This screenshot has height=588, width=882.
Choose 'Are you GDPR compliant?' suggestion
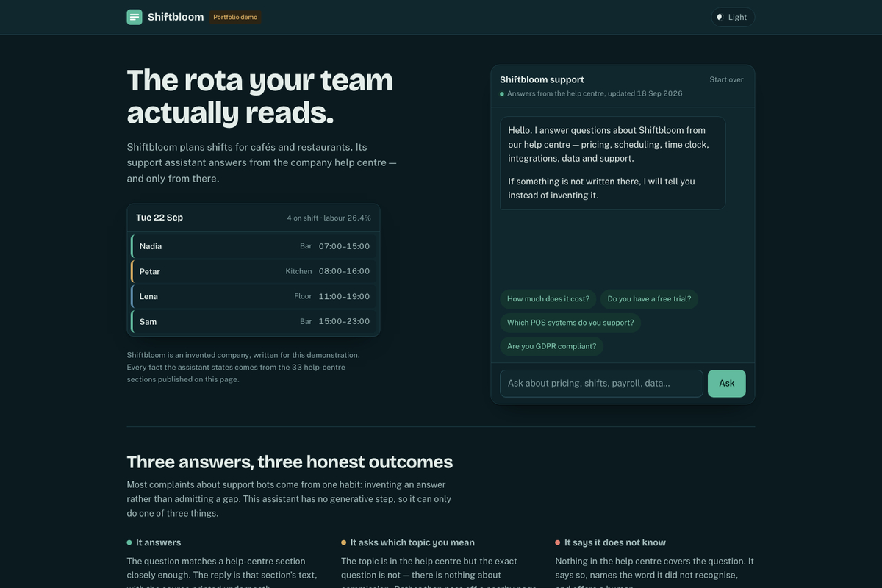pos(551,346)
